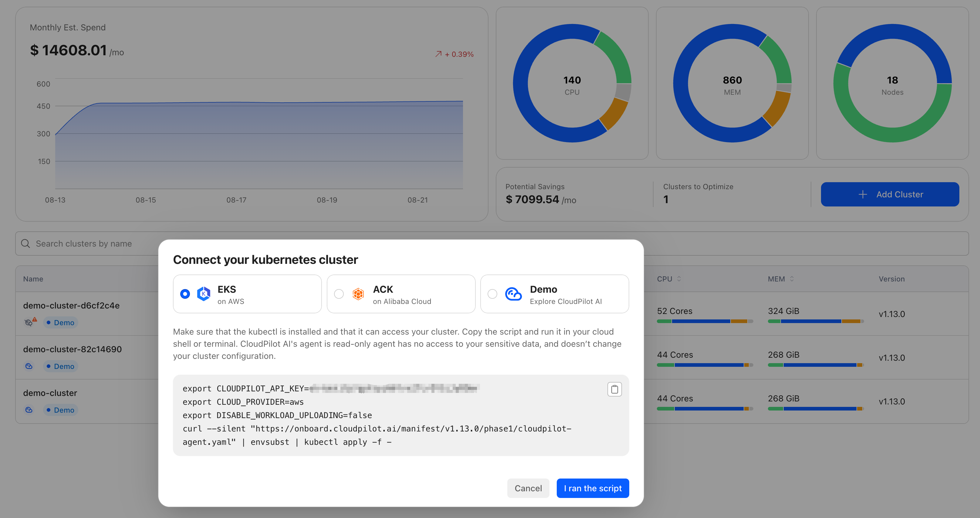Click the red upward trend arrow near +0.39%
980x518 pixels.
coord(438,54)
